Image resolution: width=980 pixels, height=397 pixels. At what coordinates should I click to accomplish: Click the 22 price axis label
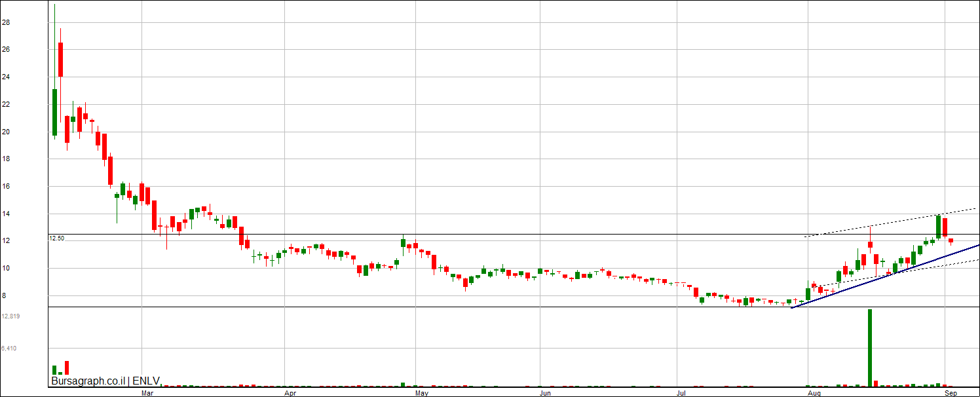(x=6, y=105)
